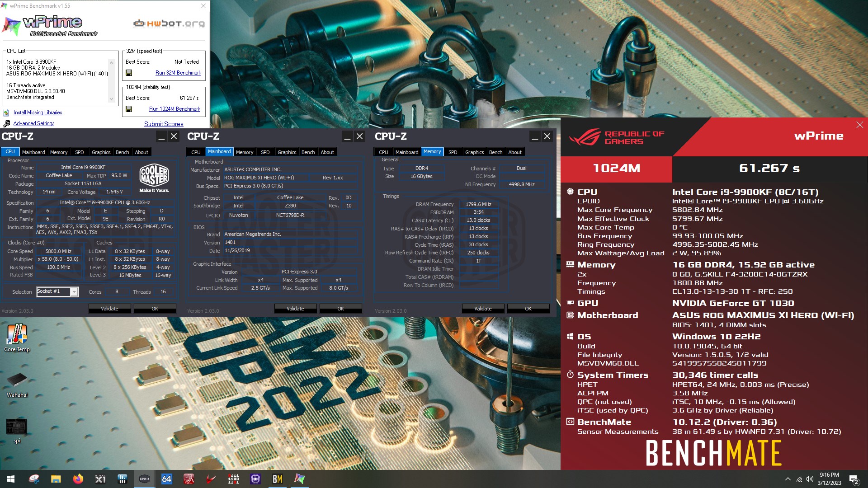Click Run 1024M Benchmark link
Viewport: 868px width, 488px height.
pyautogui.click(x=175, y=109)
